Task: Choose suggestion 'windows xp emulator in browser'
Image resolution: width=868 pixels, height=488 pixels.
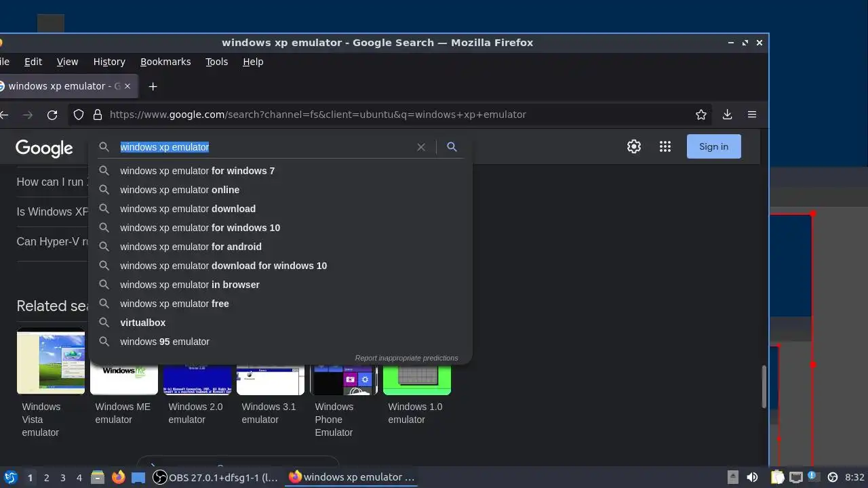Action: [x=280, y=285]
